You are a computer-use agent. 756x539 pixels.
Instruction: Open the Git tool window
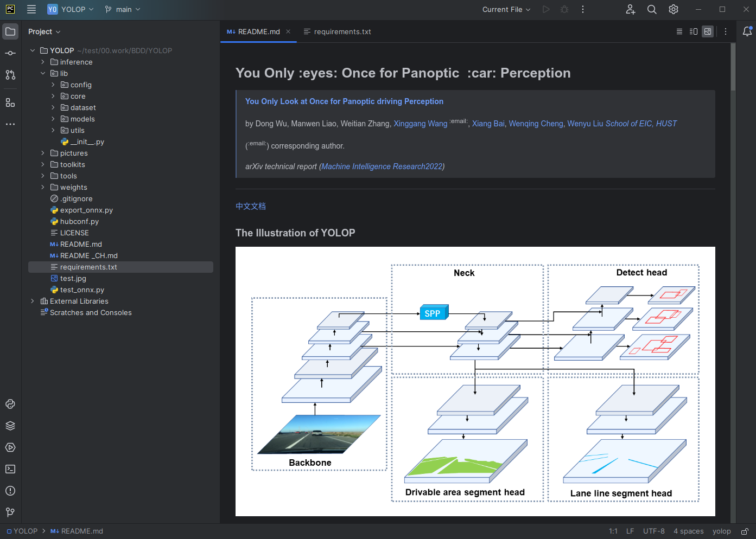(10, 512)
